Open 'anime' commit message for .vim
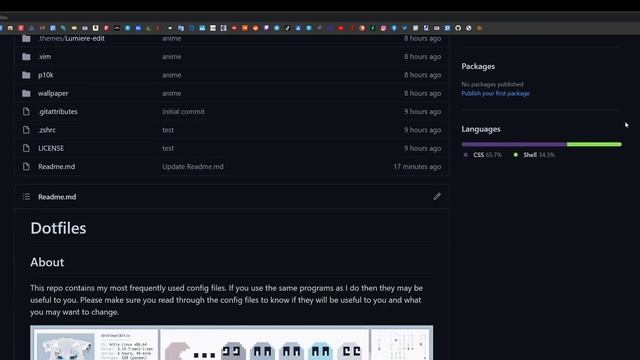 171,56
